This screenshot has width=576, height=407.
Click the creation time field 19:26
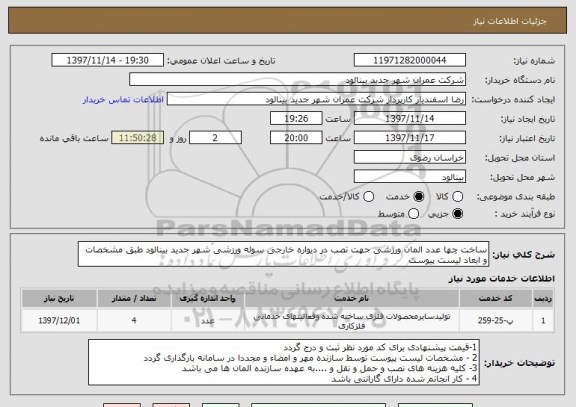pyautogui.click(x=296, y=119)
